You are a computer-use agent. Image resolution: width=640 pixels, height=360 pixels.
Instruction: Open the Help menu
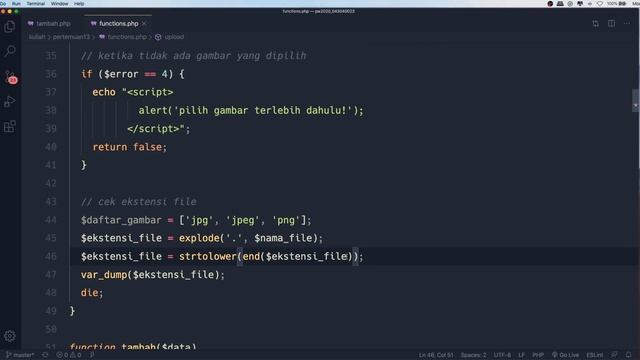tap(79, 4)
